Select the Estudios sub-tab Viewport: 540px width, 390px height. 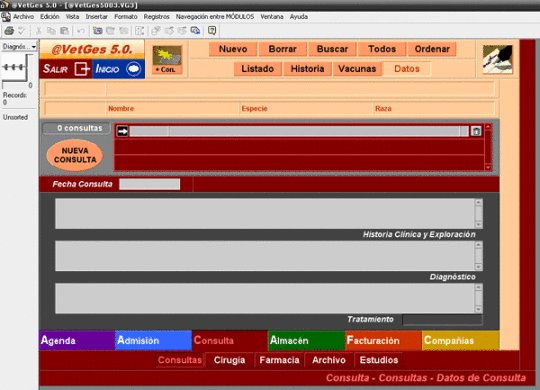click(x=379, y=360)
